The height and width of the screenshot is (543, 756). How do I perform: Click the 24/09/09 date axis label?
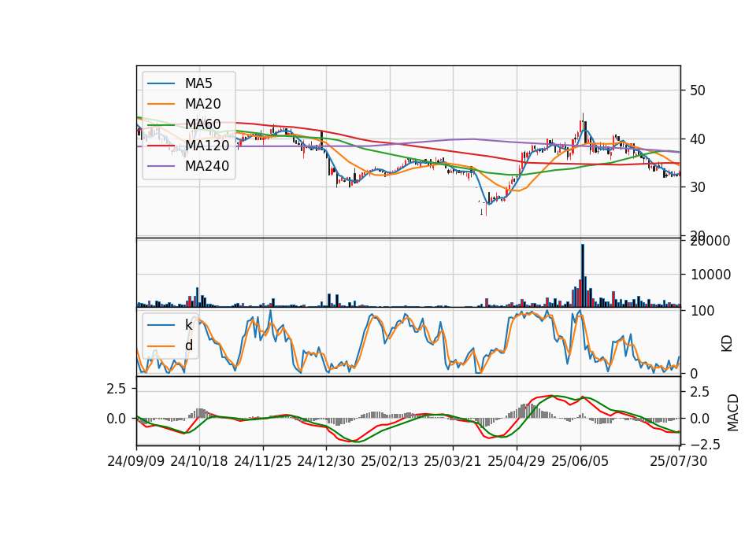pyautogui.click(x=136, y=461)
